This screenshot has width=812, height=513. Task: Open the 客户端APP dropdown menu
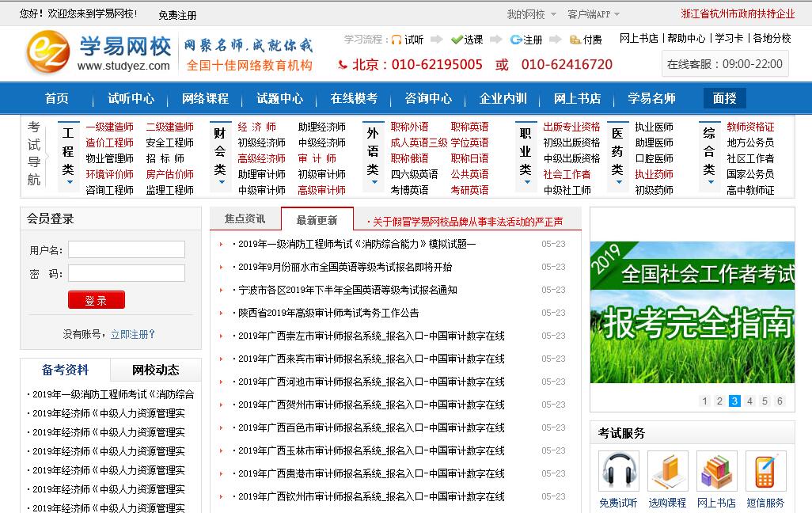point(594,14)
